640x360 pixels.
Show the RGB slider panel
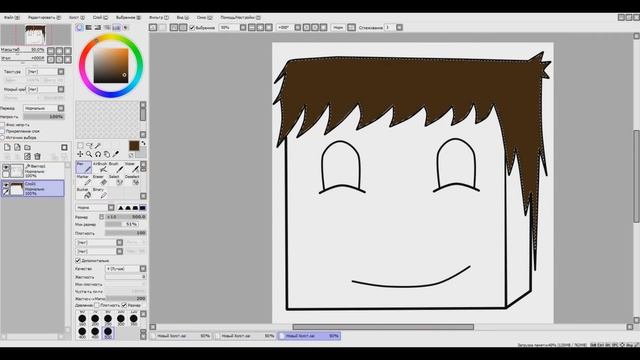coord(89,28)
